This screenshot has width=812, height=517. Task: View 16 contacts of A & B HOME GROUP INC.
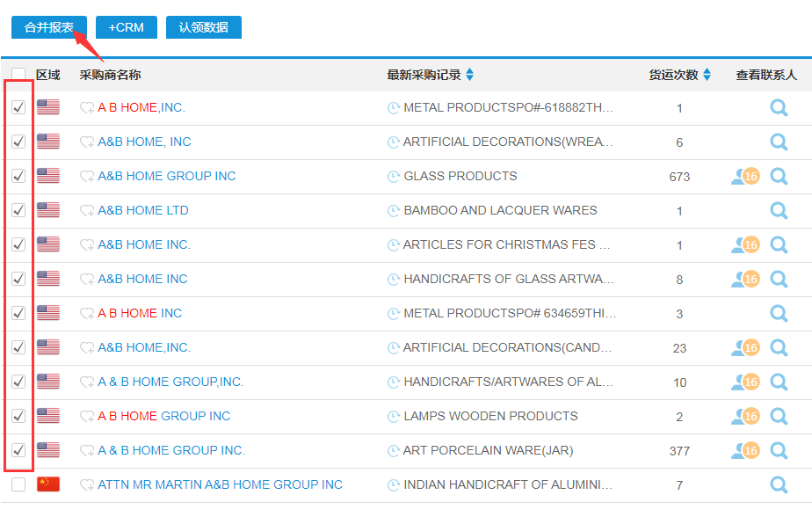(746, 450)
